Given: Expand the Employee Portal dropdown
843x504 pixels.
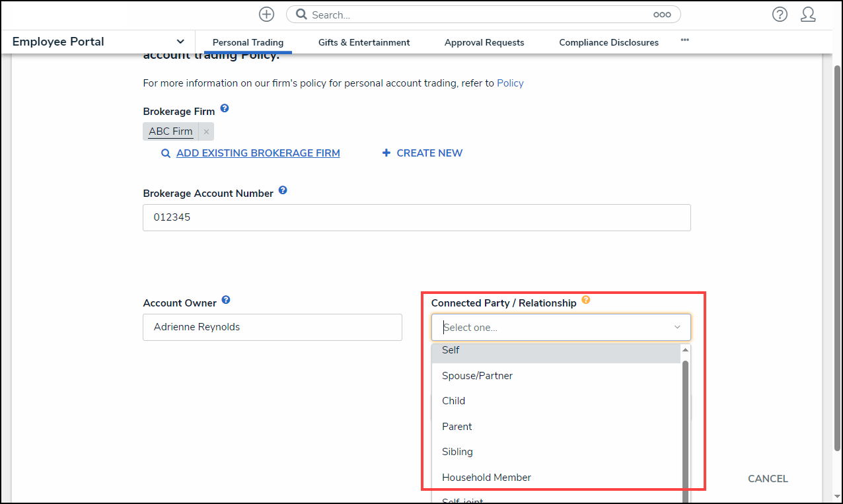Looking at the screenshot, I should 180,42.
